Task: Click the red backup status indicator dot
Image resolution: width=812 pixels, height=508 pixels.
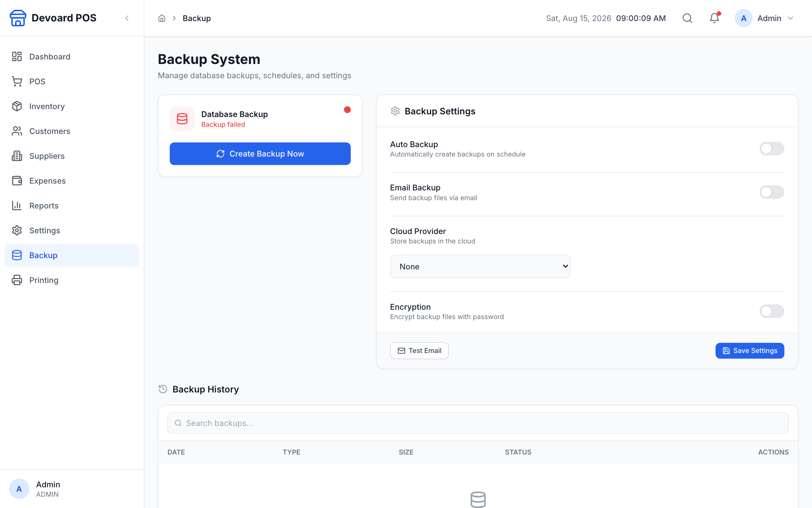Action: (x=347, y=110)
